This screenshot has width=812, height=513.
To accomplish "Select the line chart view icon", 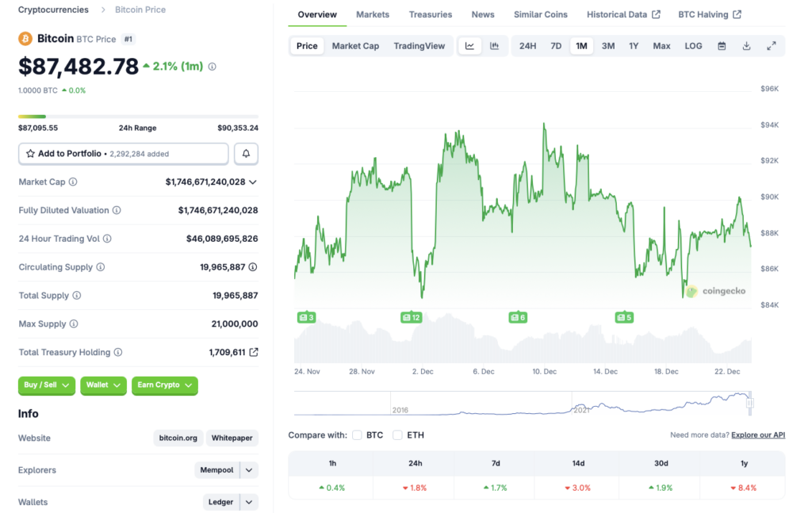I will point(469,46).
